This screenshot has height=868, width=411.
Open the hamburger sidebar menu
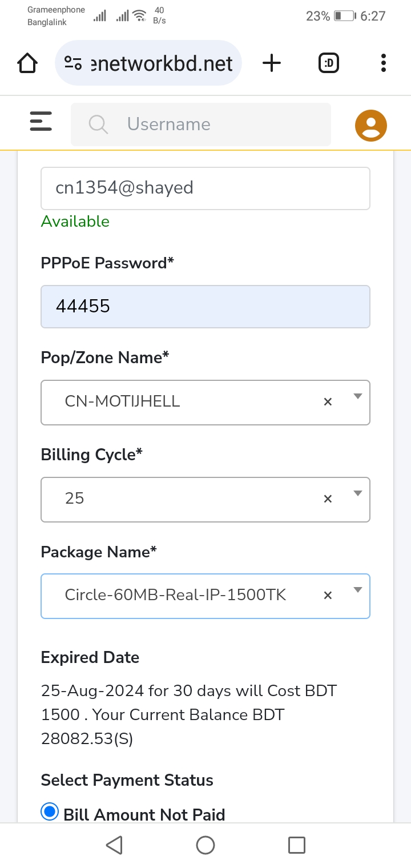pyautogui.click(x=41, y=122)
